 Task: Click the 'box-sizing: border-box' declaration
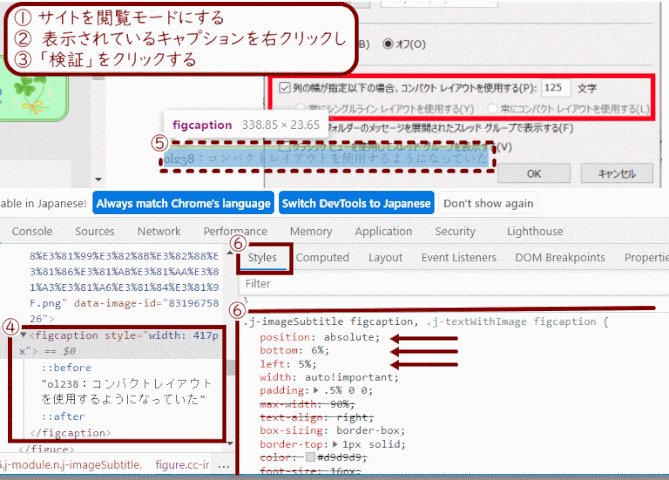(x=332, y=431)
